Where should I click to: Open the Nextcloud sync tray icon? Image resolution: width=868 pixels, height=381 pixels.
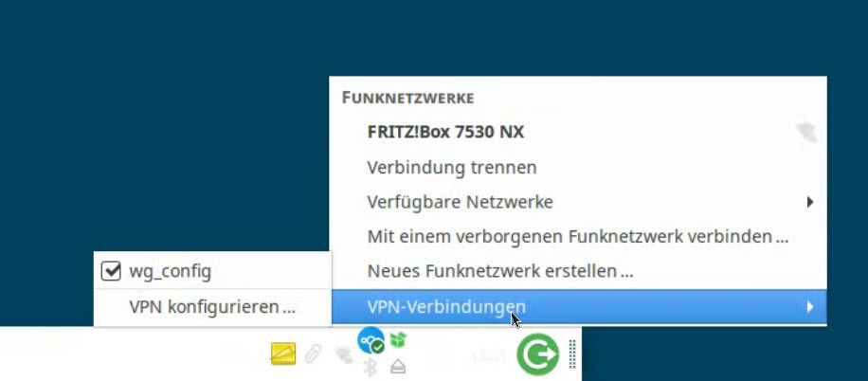pos(371,340)
